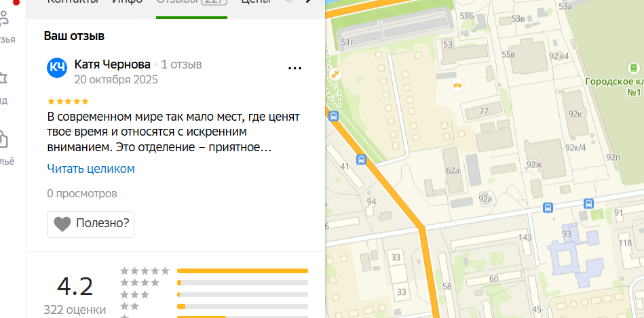Image resolution: width=644 pixels, height=318 pixels.
Task: Select building 118 on the map
Action: pyautogui.click(x=625, y=243)
